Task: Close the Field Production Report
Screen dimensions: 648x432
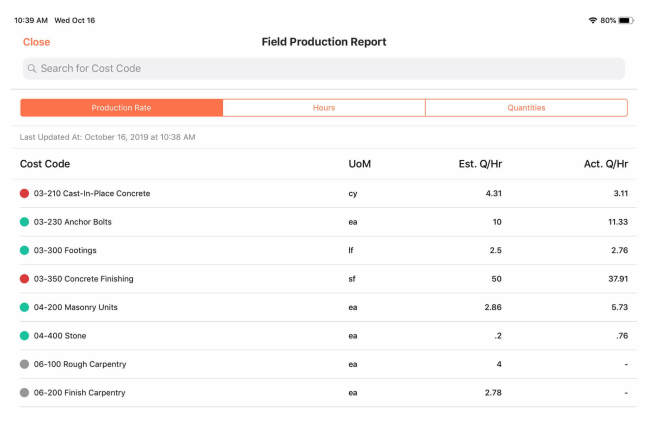Action: [x=36, y=42]
